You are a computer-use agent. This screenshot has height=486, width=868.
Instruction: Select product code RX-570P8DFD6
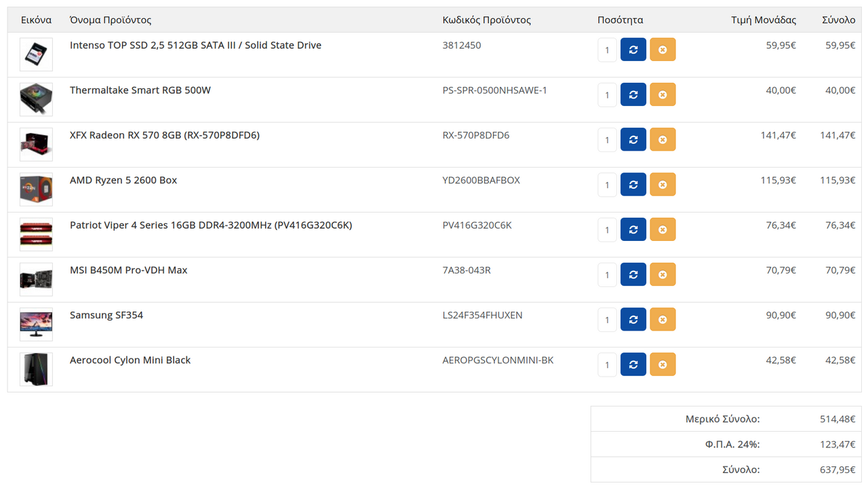tap(476, 135)
